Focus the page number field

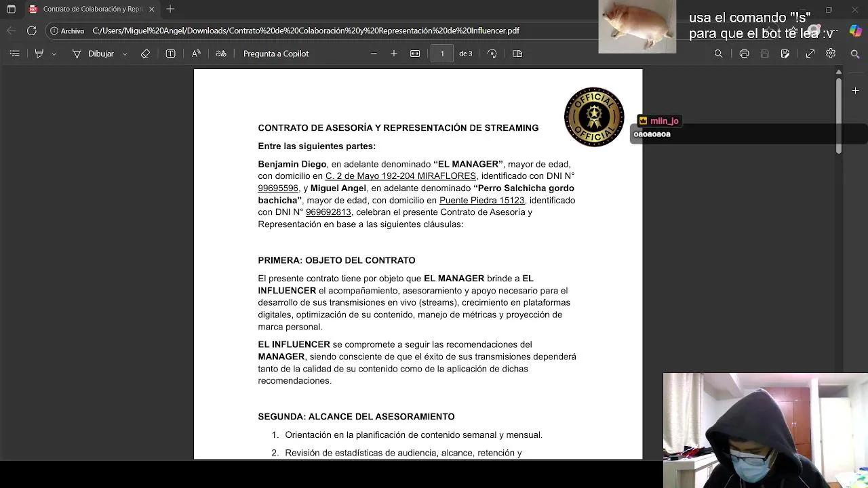(442, 54)
